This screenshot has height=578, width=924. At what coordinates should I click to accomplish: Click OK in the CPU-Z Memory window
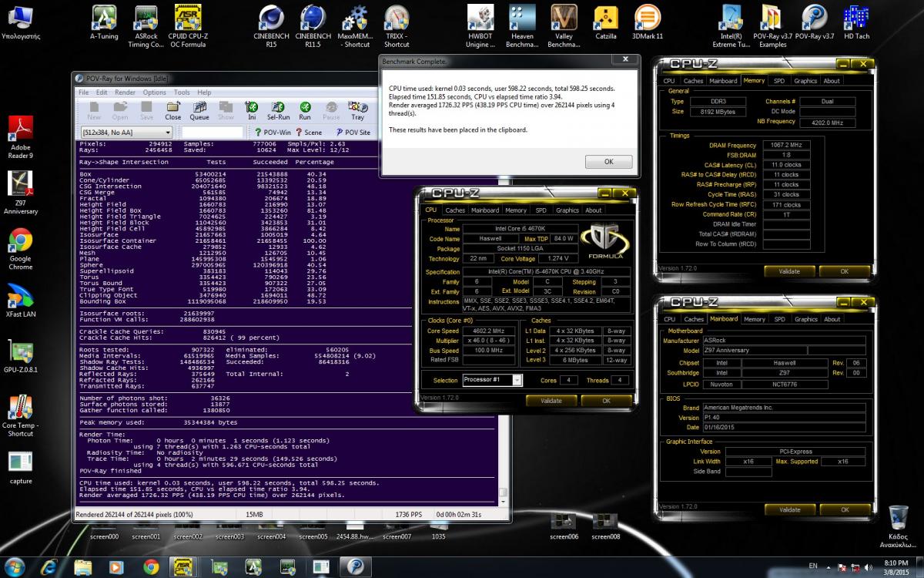click(x=844, y=271)
